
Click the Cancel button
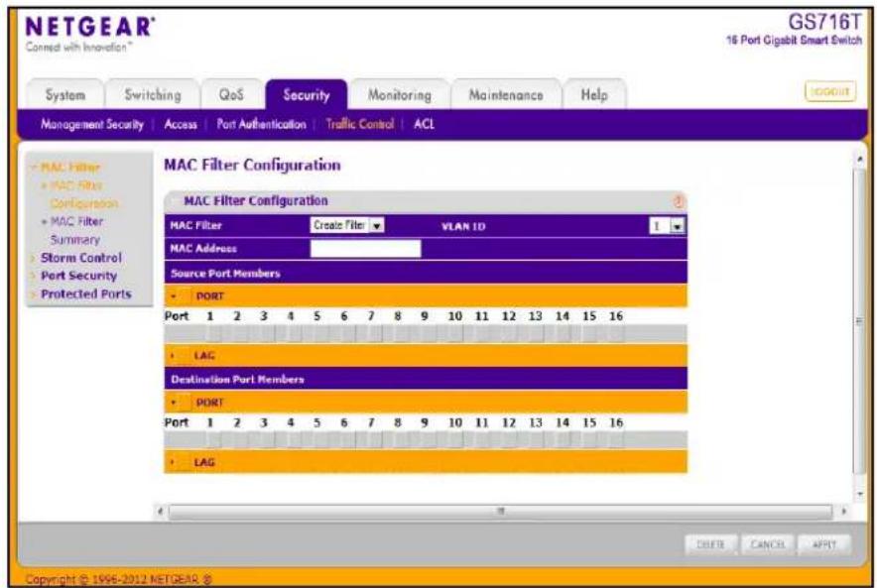point(768,543)
